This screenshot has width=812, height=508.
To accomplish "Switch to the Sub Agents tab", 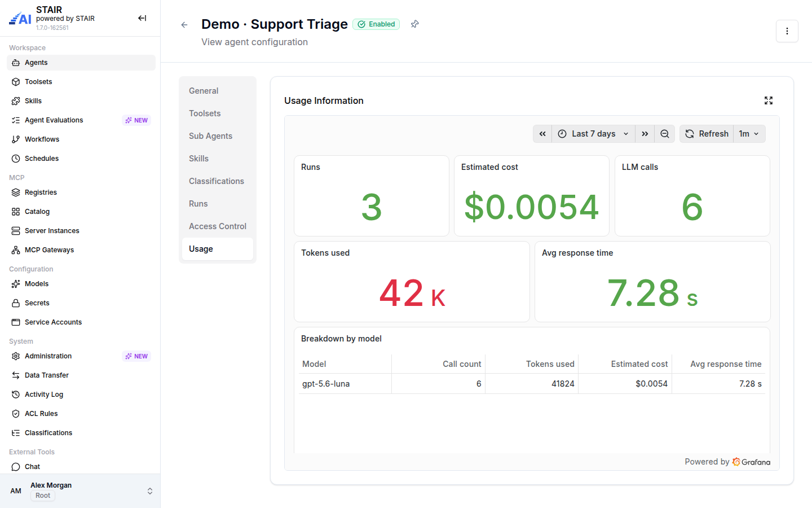I will click(x=218, y=136).
